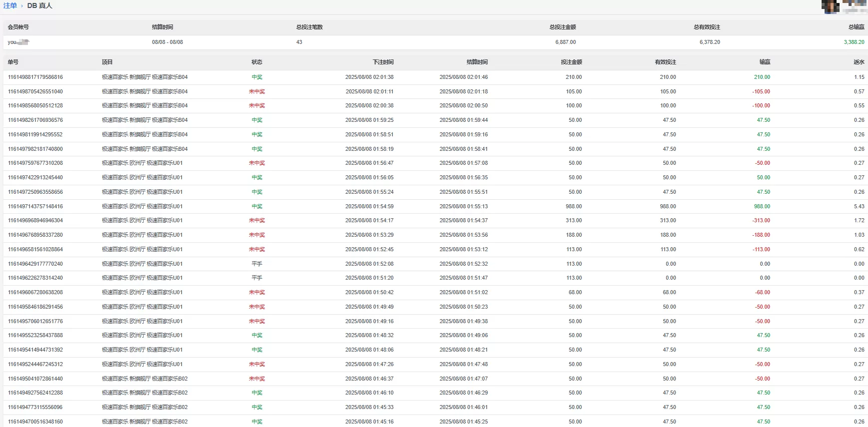
Task: Click the rebate value 1.72
Action: (859, 220)
